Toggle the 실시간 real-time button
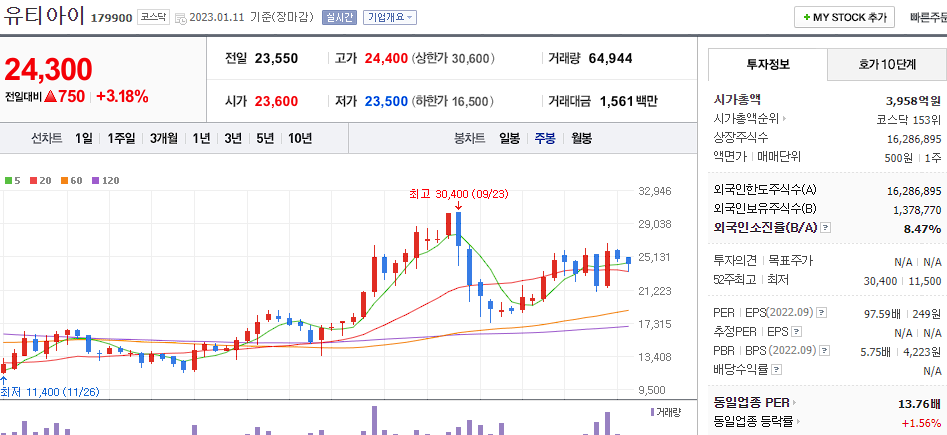Screen dimensions: 947x435 [340, 18]
